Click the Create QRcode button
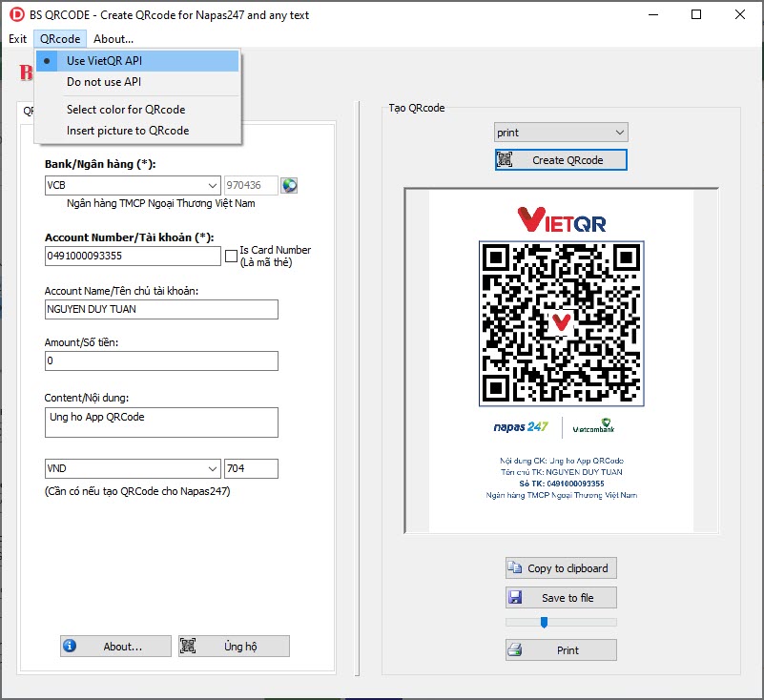The image size is (764, 700). 561,160
